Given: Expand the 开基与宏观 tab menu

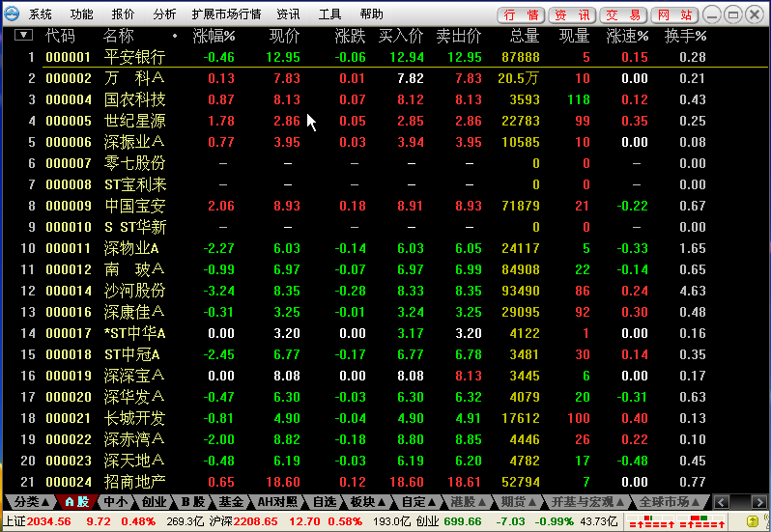Looking at the screenshot, I should 587,501.
